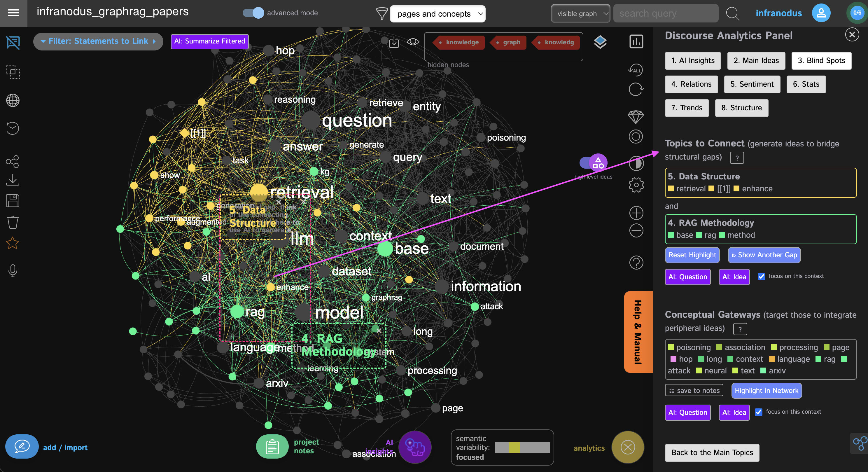Viewport: 868px width, 472px height.
Task: Select the 4. RAG Methodology topic box
Action: pos(760,229)
